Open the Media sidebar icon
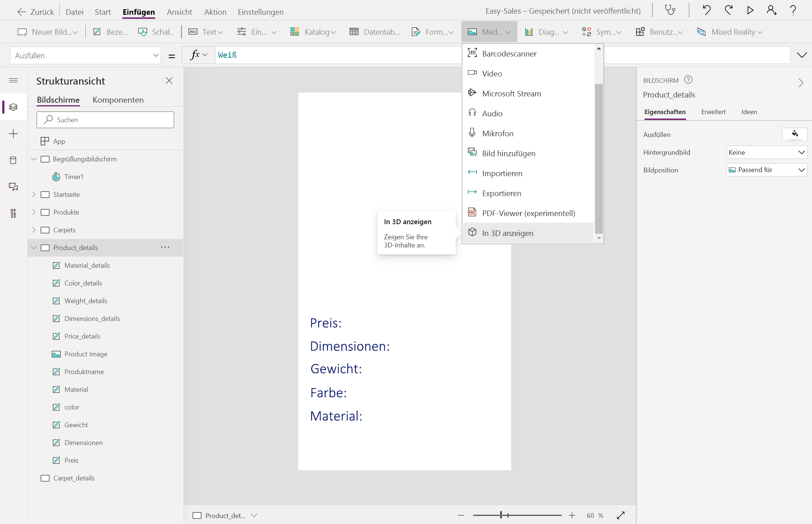 click(13, 187)
